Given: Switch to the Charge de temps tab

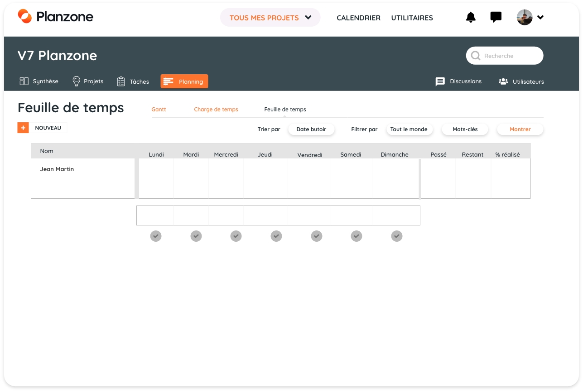Looking at the screenshot, I should tap(216, 110).
